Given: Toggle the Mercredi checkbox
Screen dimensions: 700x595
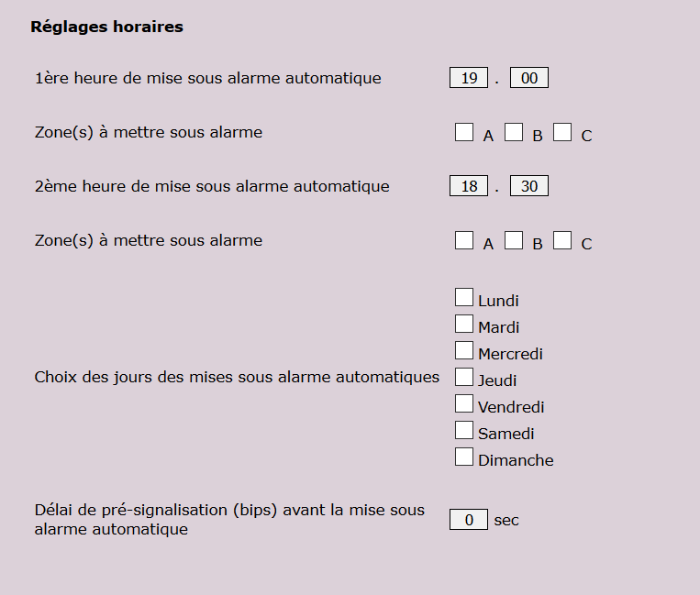Looking at the screenshot, I should 464,350.
